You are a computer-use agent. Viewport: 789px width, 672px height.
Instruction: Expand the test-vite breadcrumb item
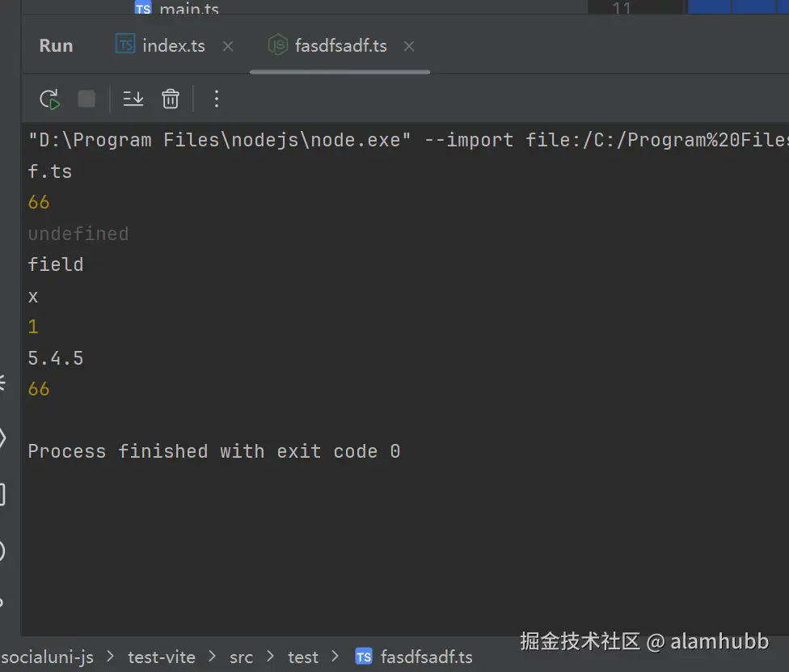pyautogui.click(x=161, y=657)
